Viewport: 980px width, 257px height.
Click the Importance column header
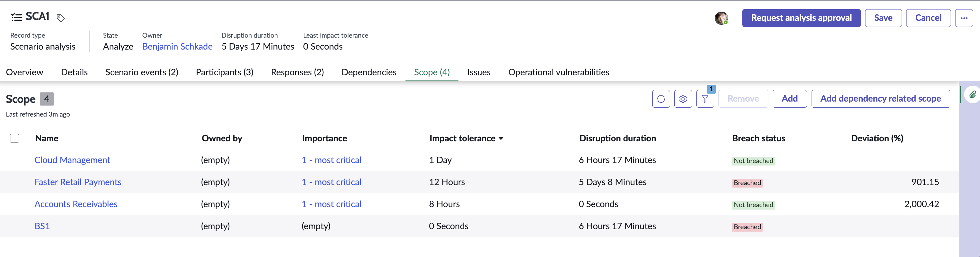point(325,138)
